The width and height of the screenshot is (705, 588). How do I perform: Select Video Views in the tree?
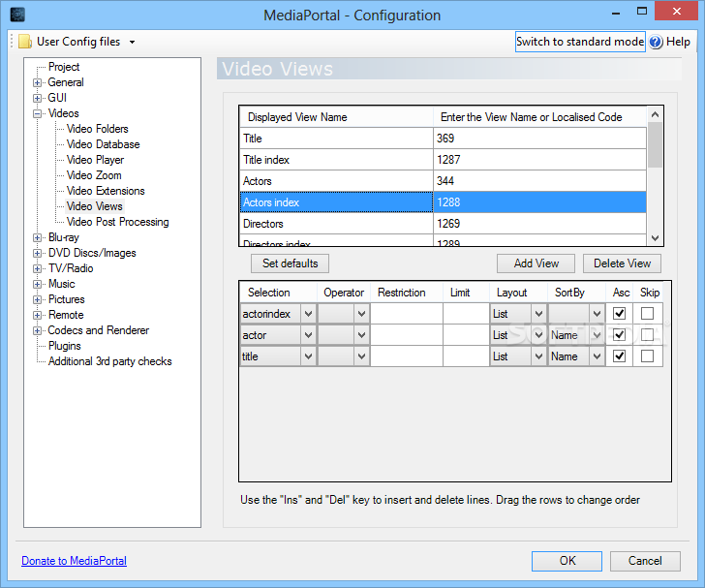[95, 206]
